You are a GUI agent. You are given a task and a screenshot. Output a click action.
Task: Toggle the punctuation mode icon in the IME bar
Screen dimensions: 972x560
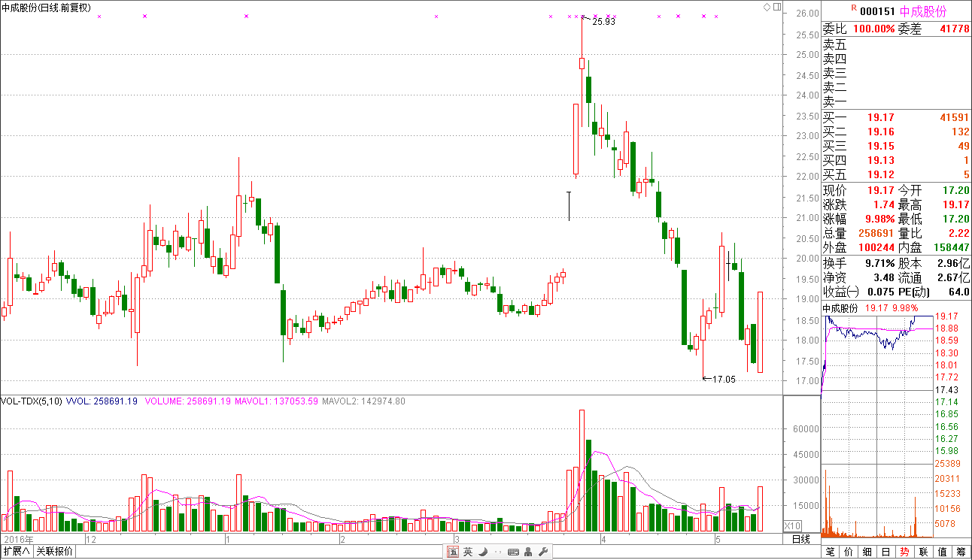pos(498,552)
